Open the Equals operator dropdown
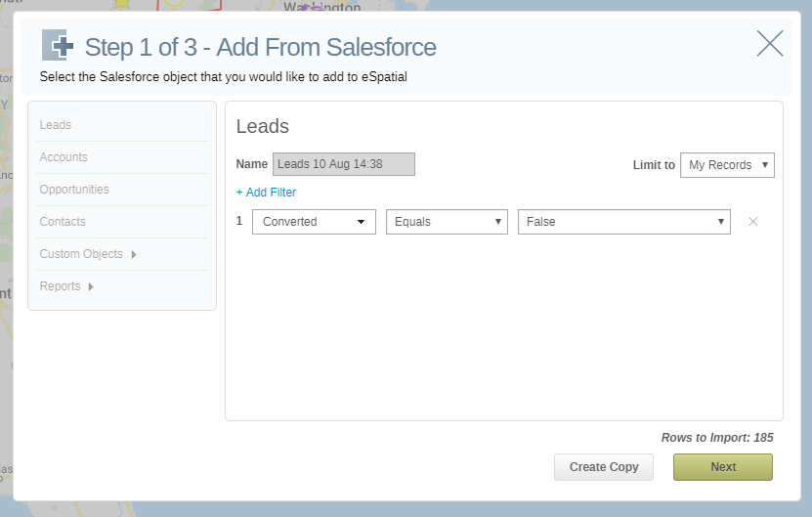The width and height of the screenshot is (812, 517). pos(447,222)
